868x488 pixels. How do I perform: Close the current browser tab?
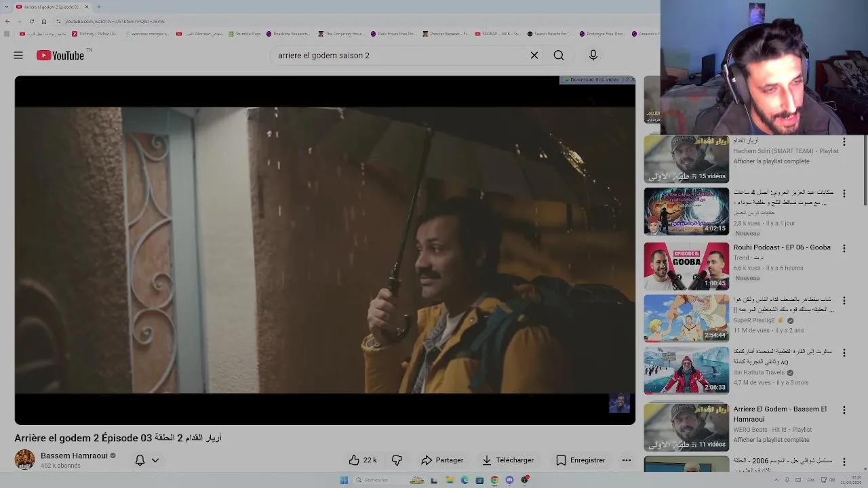(87, 7)
